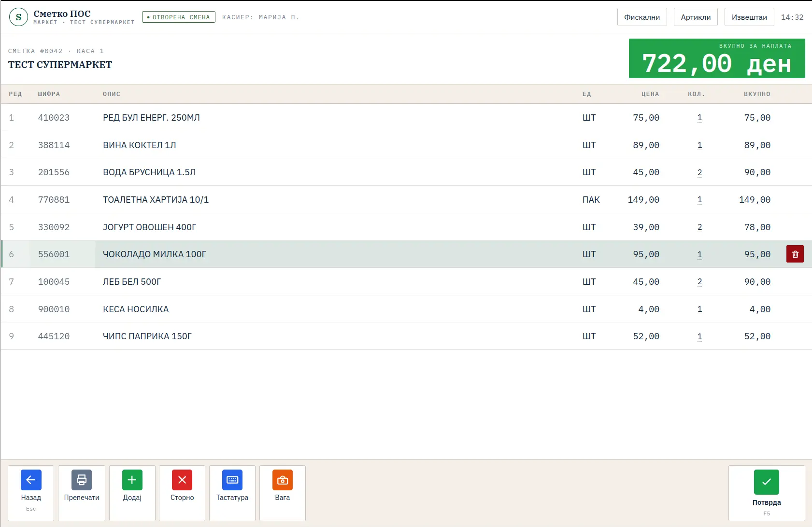Click the КОЛ. column header
Screen dimensions: 812x527
click(x=696, y=94)
